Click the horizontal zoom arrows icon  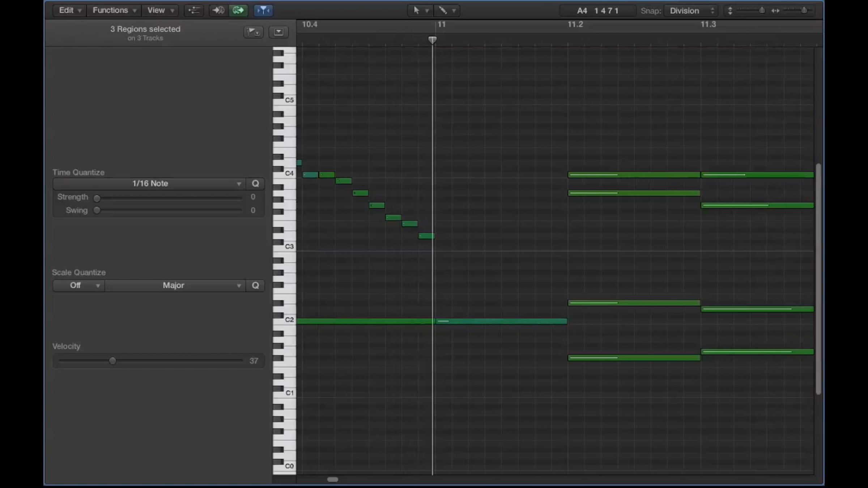(775, 11)
